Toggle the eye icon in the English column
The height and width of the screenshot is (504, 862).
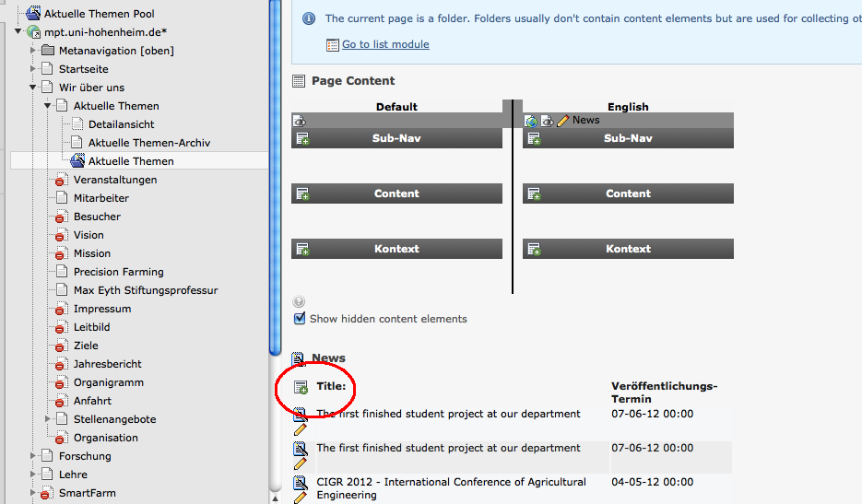click(547, 121)
